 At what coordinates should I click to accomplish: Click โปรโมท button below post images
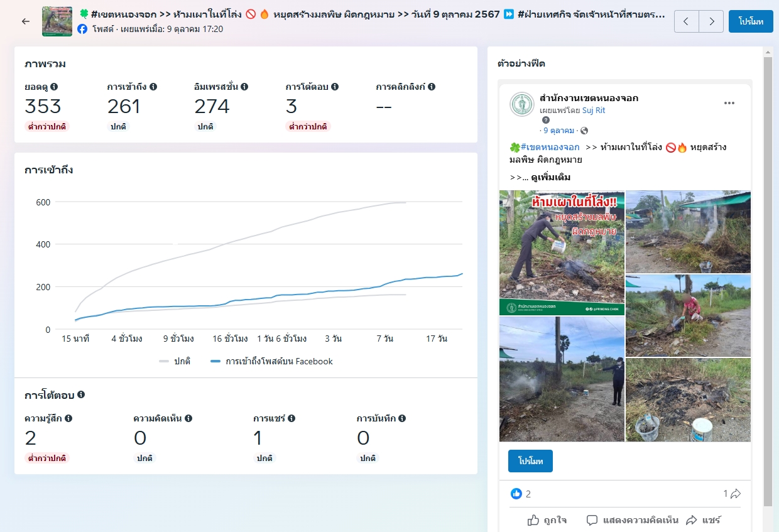(530, 460)
